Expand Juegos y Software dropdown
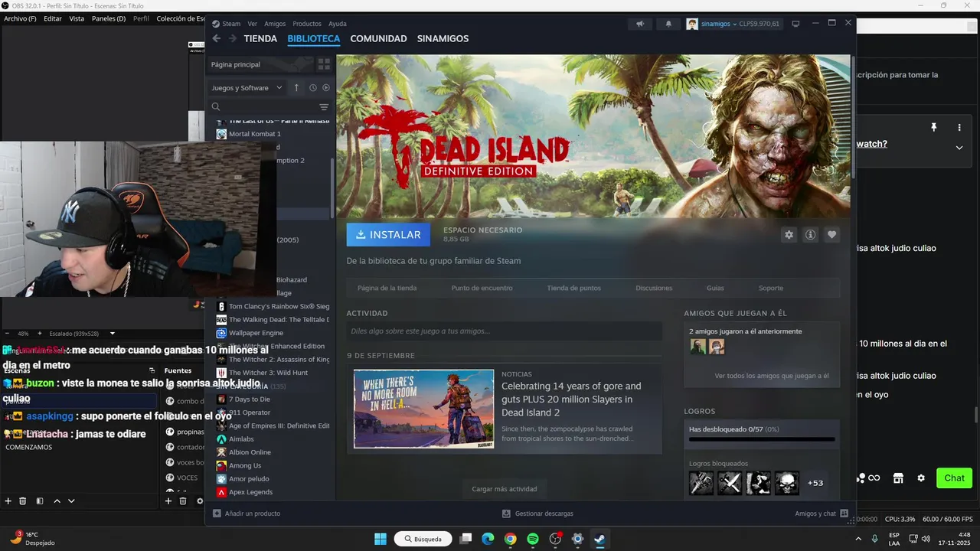 coord(247,88)
